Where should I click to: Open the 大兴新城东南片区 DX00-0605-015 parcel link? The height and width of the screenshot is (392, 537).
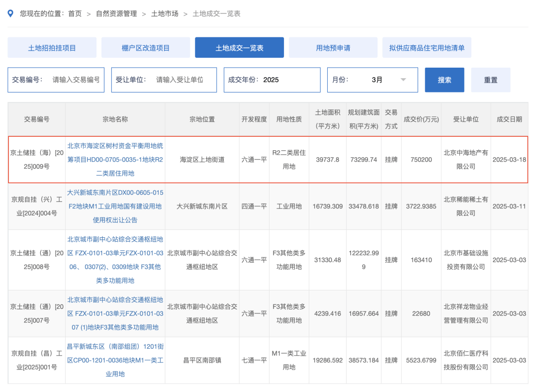pyautogui.click(x=115, y=206)
